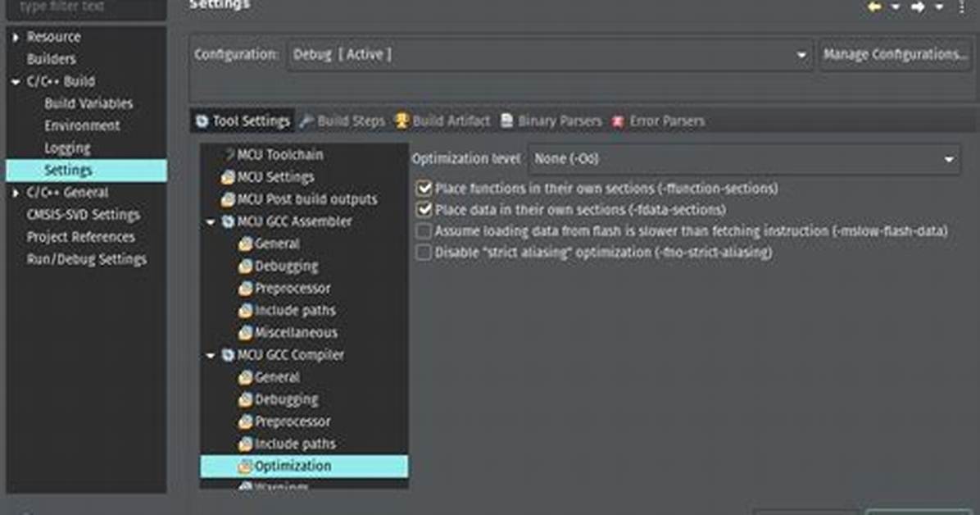The image size is (980, 515).
Task: Switch to the Binary Parsers tab
Action: (551, 121)
